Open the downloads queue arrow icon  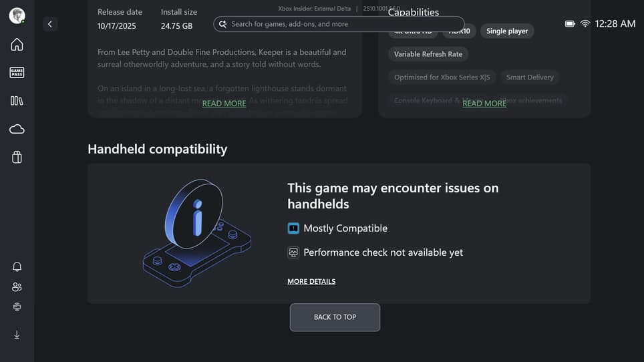(x=17, y=335)
